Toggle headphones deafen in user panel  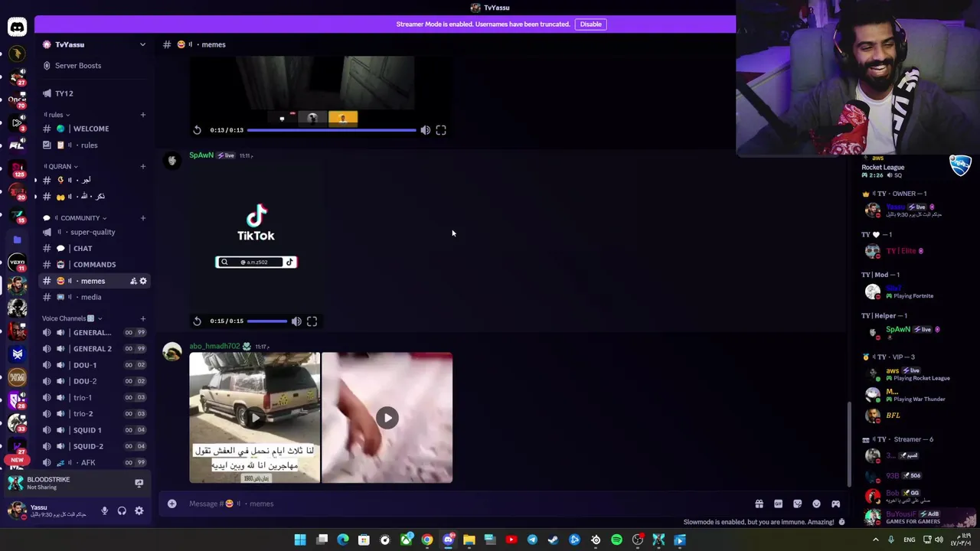(122, 510)
